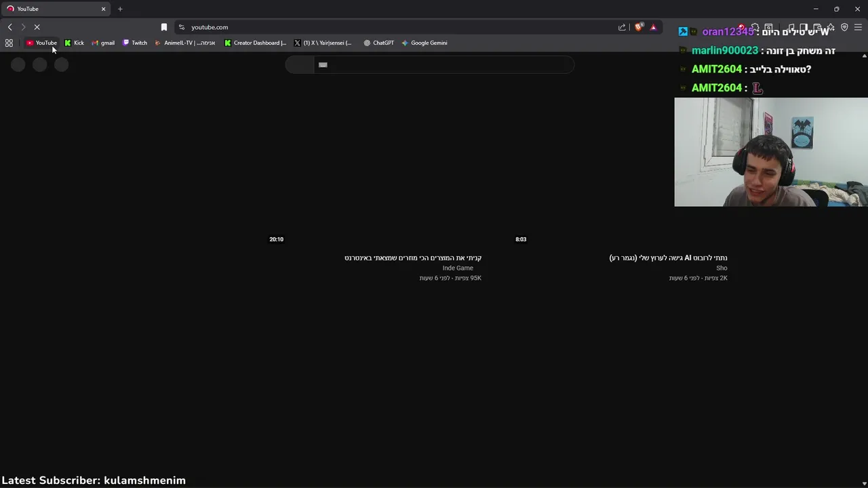Select the YouTube browser tab
This screenshot has width=868, height=488.
pos(57,9)
